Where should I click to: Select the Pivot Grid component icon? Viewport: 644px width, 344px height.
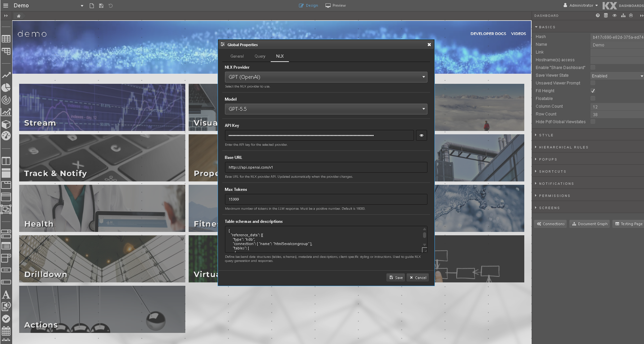(x=6, y=51)
